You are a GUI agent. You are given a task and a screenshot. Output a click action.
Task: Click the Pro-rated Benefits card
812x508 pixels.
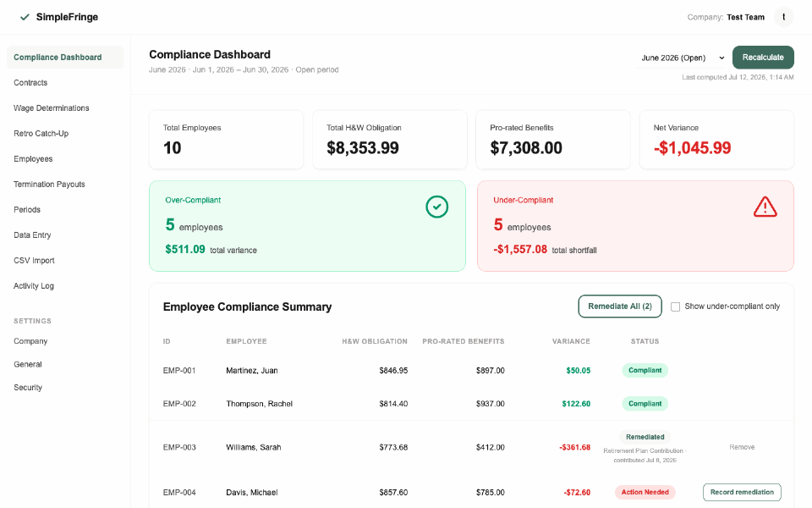[553, 140]
